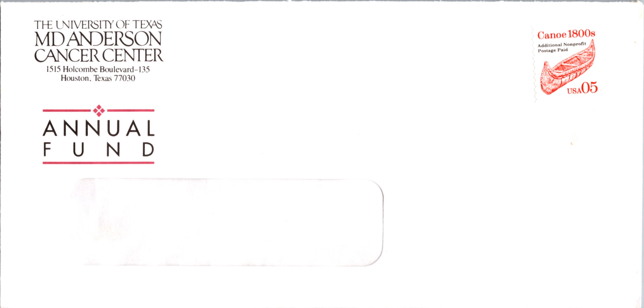Click the red line left of diamond ornament
Screen dimensions: 644x308
click(67, 111)
